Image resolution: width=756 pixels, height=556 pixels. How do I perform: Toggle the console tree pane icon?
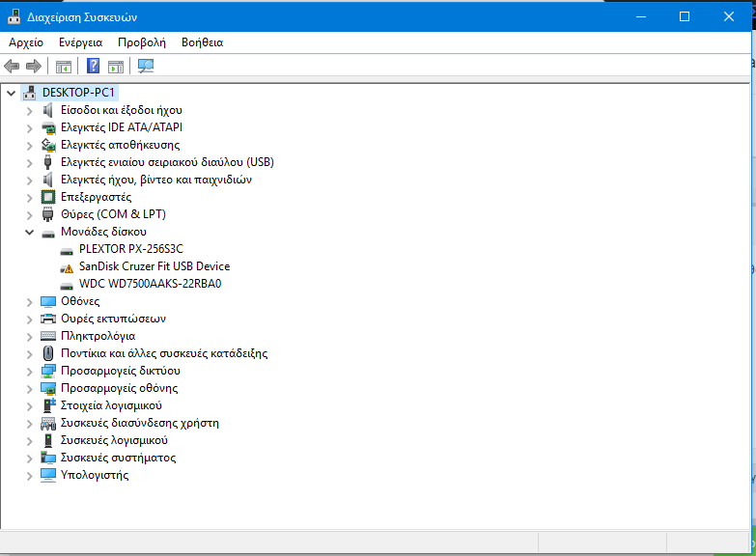pos(63,66)
